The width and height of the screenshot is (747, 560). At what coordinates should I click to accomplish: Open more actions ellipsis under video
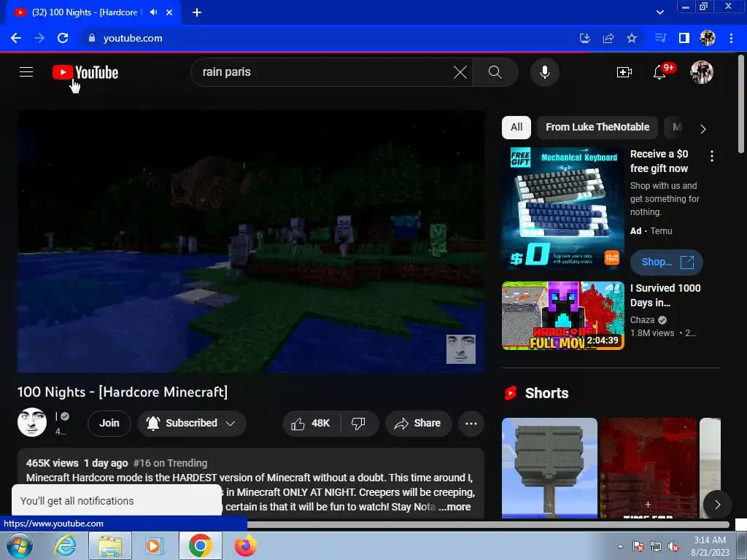point(471,424)
